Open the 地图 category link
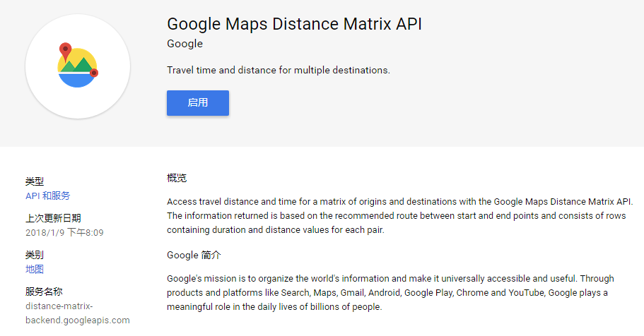Screen dimensions: 644x336 pyautogui.click(x=35, y=269)
